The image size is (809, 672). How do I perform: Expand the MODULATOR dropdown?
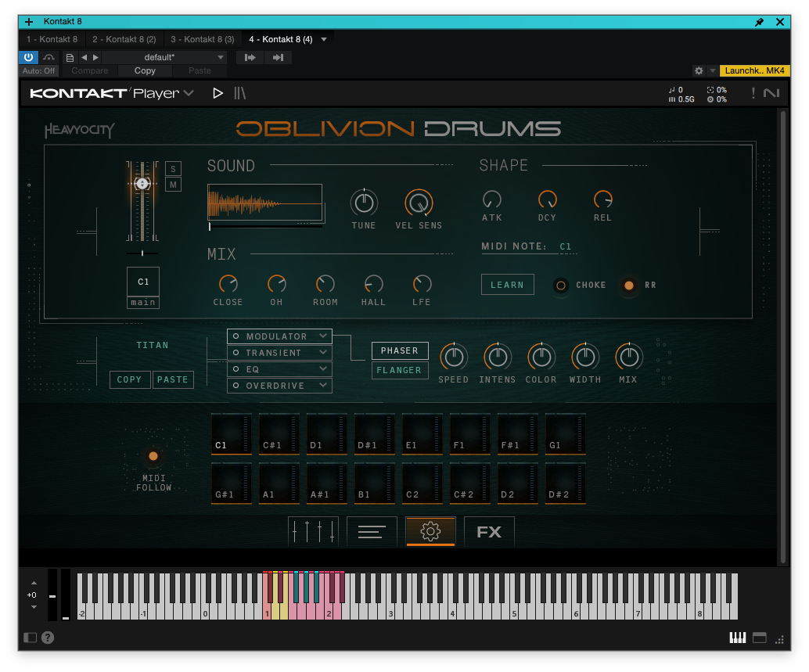tap(279, 336)
